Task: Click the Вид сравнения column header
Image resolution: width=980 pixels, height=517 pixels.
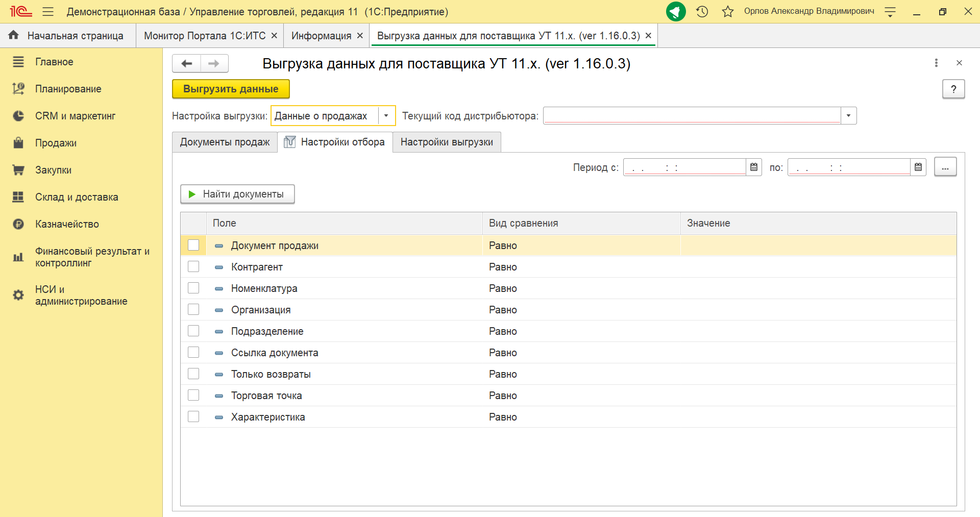Action: [581, 223]
